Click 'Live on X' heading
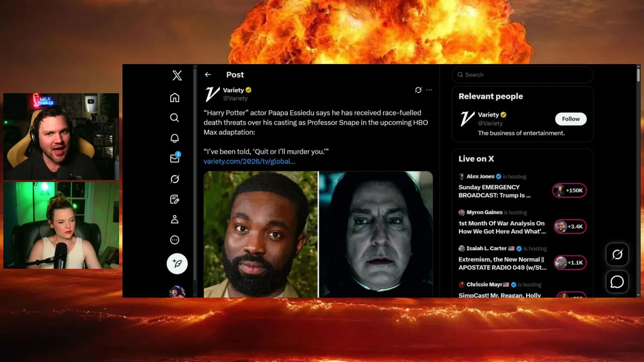The height and width of the screenshot is (362, 644). point(476,158)
